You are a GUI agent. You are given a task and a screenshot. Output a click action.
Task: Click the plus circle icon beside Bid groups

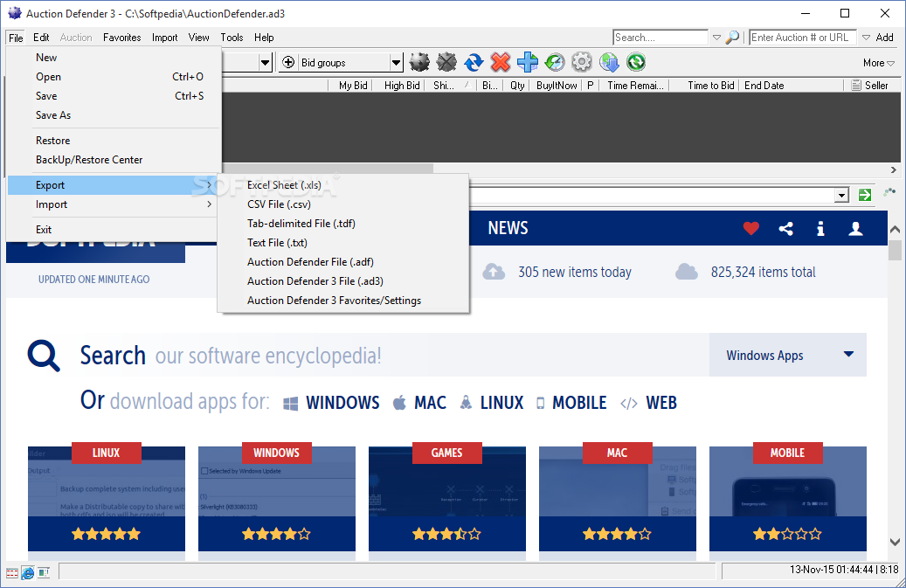[x=288, y=62]
